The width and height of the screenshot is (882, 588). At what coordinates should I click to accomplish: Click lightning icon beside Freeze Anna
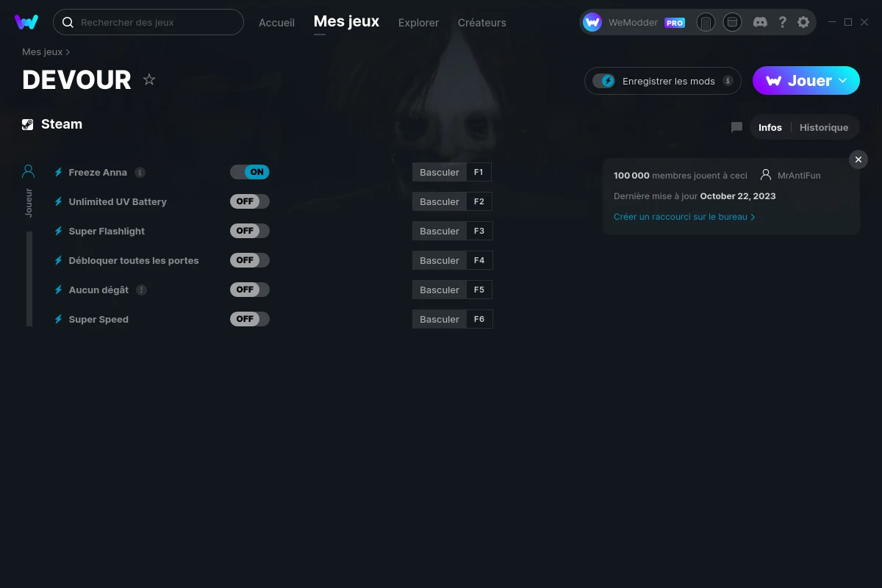59,172
